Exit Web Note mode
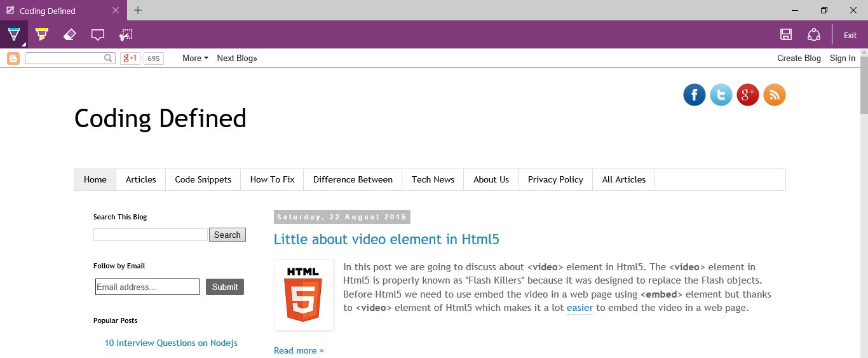868x358 pixels. [850, 36]
